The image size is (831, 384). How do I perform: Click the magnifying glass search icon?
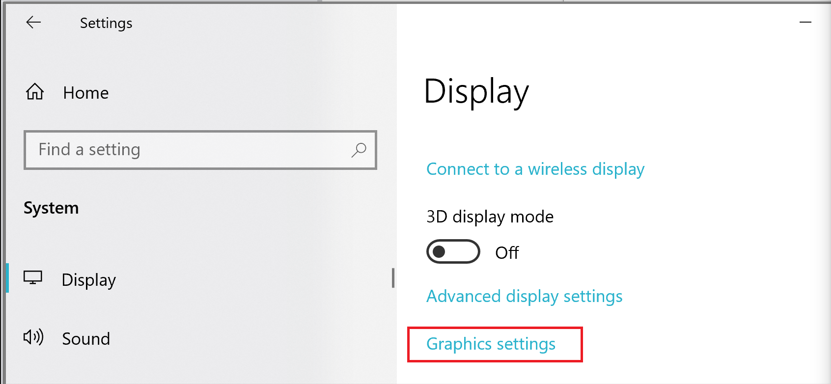click(x=359, y=149)
